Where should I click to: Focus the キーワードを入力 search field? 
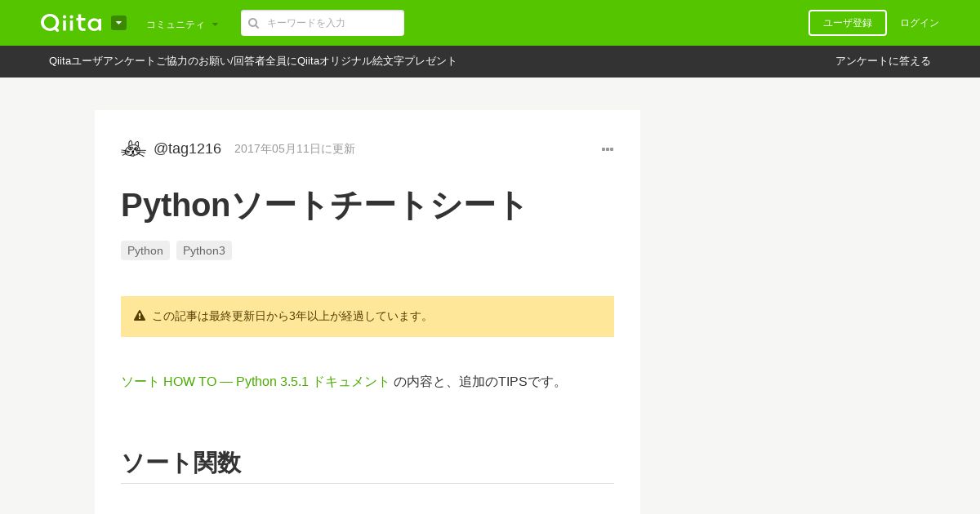(323, 23)
